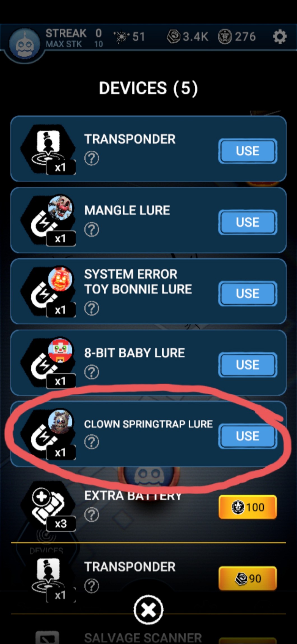The image size is (297, 644).
Task: Tap the Clown Springtrap lure icon
Action: coord(48,435)
